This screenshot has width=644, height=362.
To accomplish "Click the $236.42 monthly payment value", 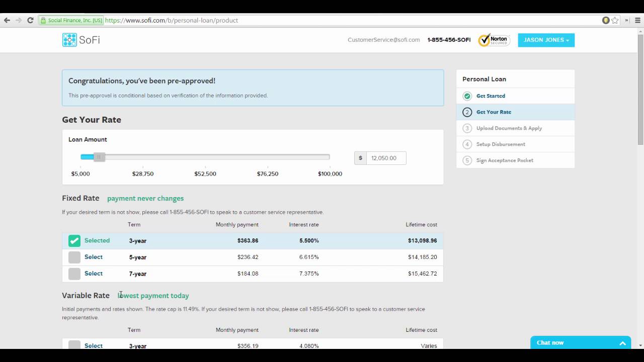I will [x=248, y=257].
